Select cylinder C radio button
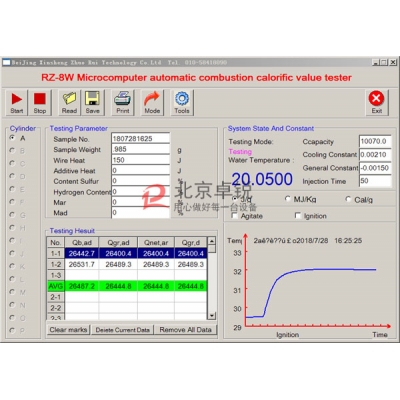Image resolution: width=400 pixels, height=400 pixels. tap(13, 163)
